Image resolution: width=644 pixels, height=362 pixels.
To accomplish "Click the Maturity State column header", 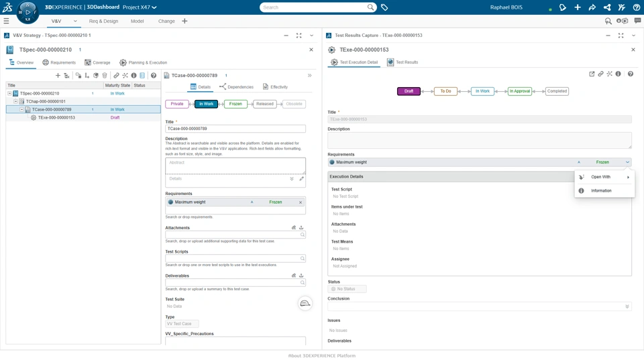I will tap(117, 85).
